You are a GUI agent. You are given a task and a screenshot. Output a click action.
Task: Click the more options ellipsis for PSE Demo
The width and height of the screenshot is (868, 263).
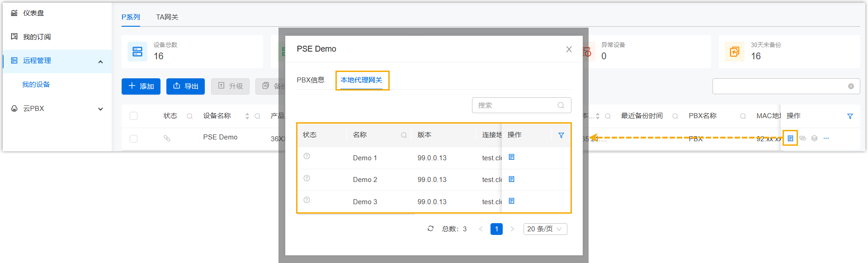click(826, 139)
